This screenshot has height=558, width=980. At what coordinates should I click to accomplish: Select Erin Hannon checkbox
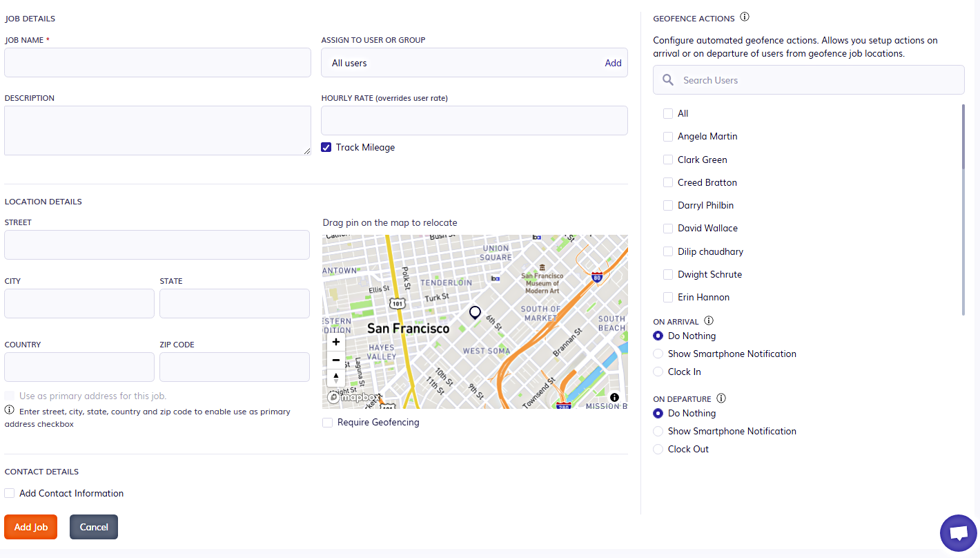(668, 297)
